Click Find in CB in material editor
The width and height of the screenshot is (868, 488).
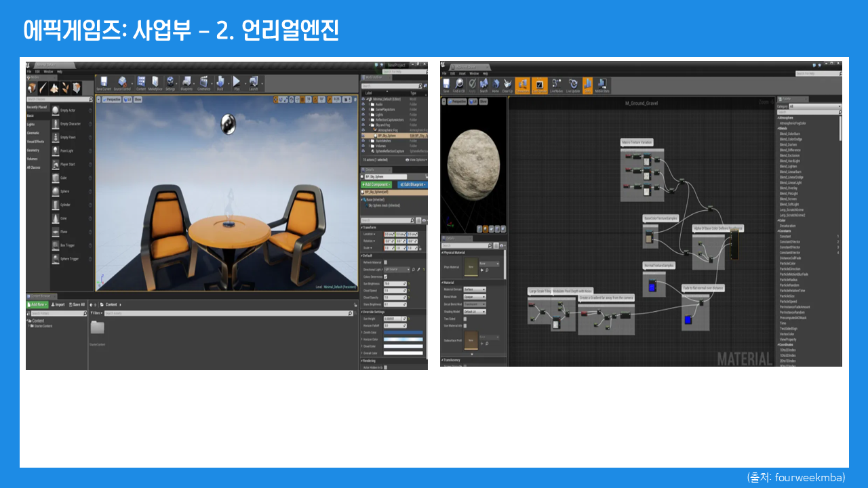(459, 85)
